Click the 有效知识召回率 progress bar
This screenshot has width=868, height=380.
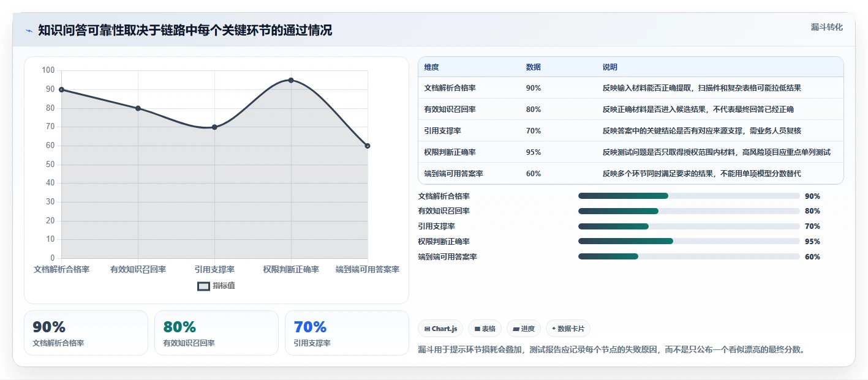click(689, 211)
